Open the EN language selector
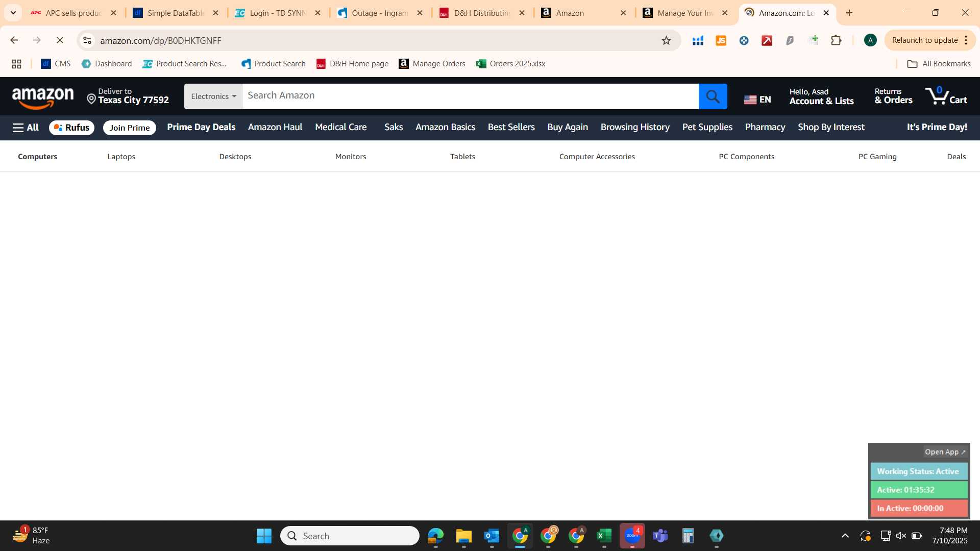 (x=757, y=99)
